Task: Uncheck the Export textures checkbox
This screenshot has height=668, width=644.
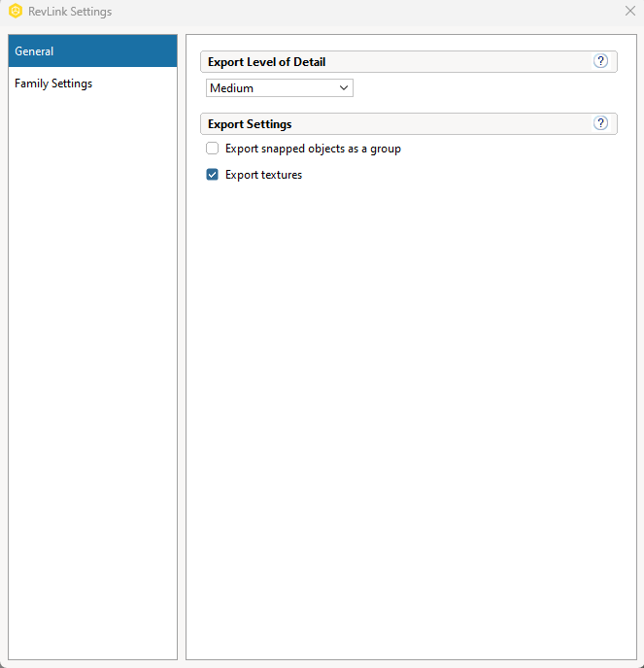Action: pyautogui.click(x=213, y=175)
